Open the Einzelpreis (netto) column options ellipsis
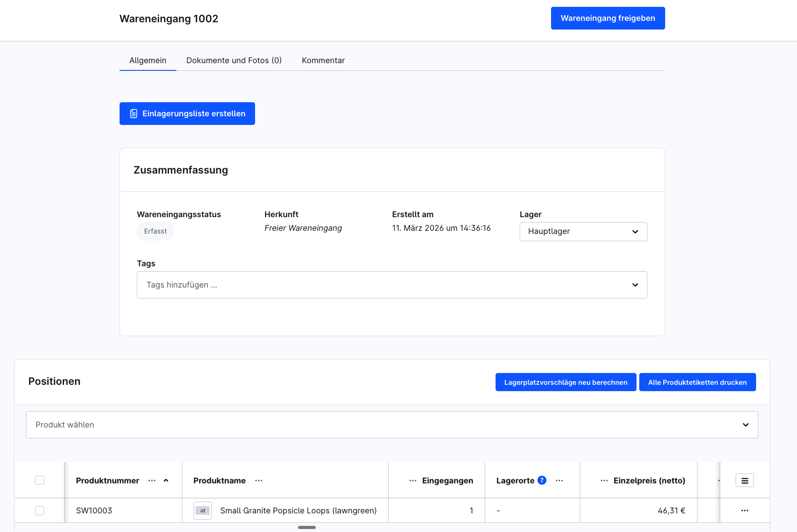The width and height of the screenshot is (797, 532). coord(604,481)
